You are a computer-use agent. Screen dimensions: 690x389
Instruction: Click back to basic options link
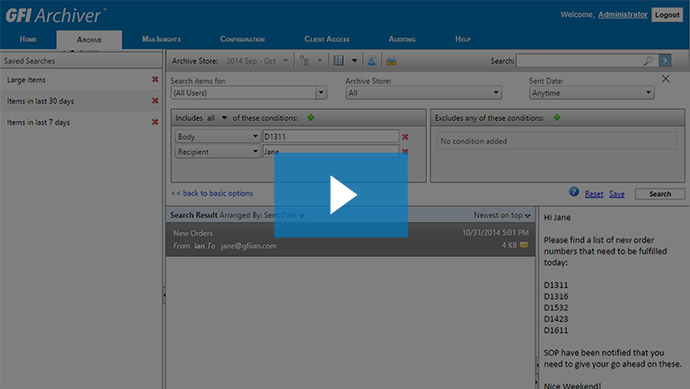(x=212, y=193)
